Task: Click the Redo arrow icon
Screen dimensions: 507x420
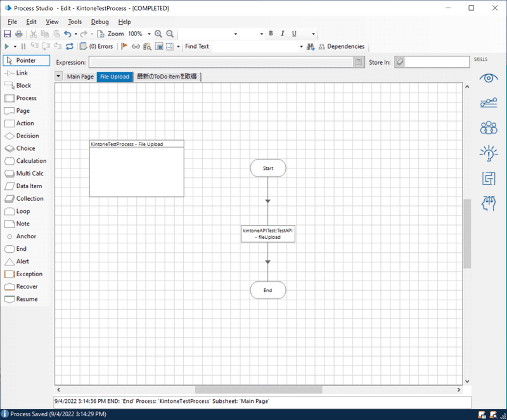Action: [84, 34]
